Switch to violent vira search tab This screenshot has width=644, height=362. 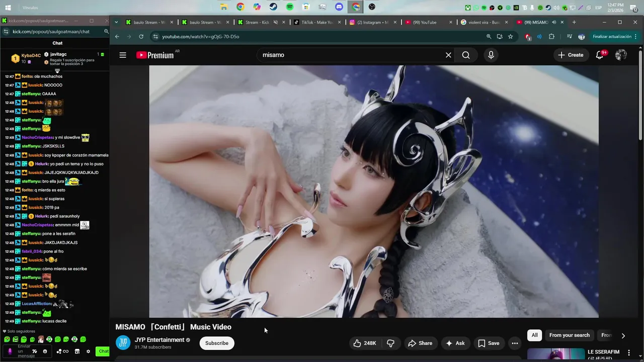click(x=485, y=22)
